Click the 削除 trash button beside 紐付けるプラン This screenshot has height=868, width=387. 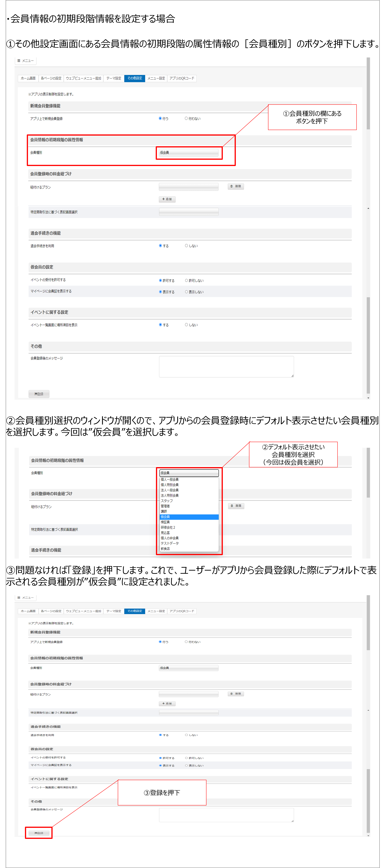coord(236,186)
